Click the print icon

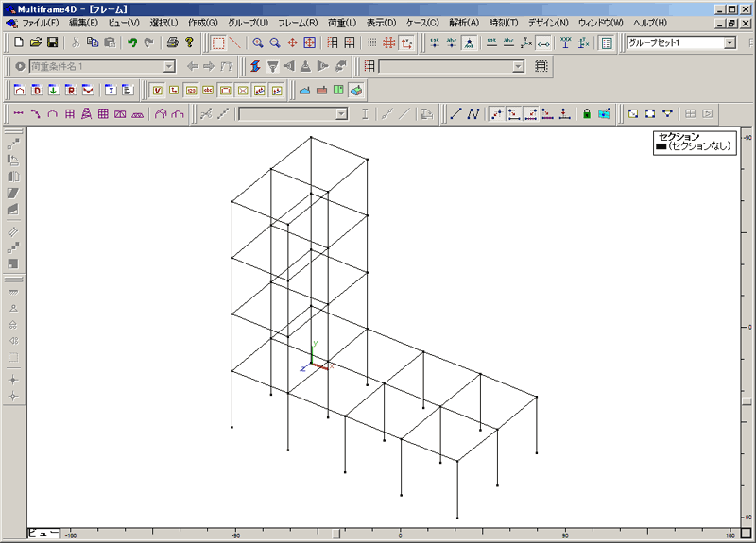(172, 42)
